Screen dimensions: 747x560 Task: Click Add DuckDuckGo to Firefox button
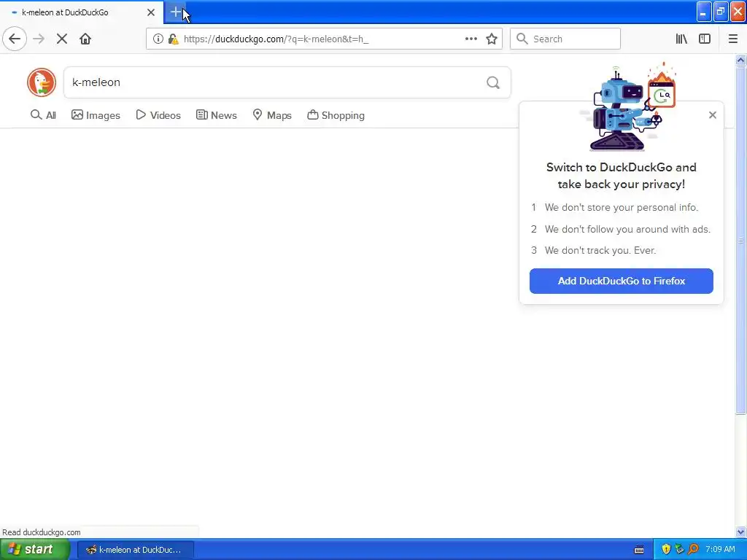coord(622,281)
